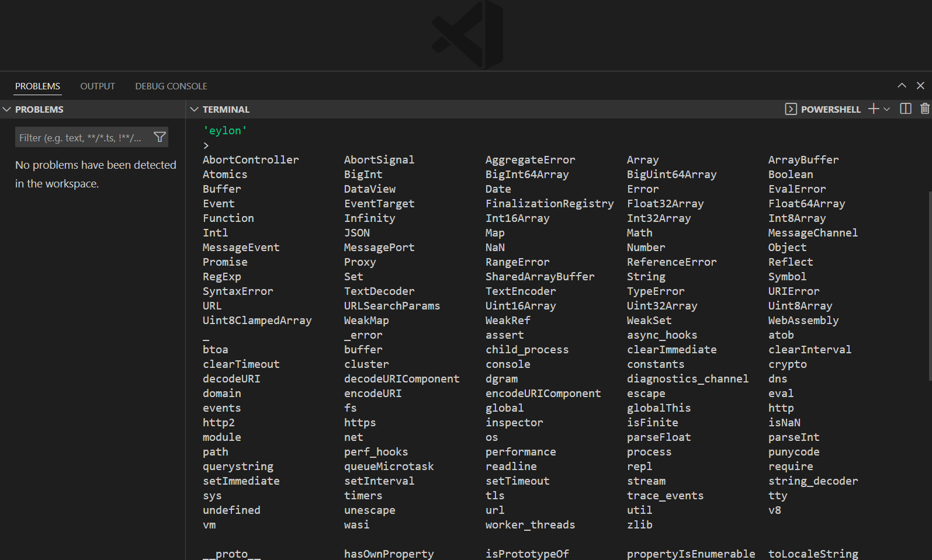The width and height of the screenshot is (932, 560).
Task: Select the PROBLEMS tab
Action: (x=37, y=86)
